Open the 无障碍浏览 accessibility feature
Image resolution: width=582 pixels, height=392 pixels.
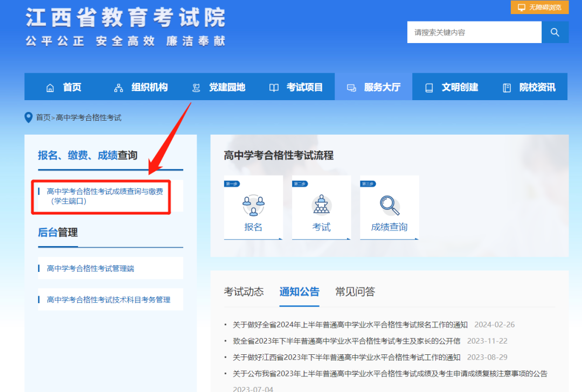click(x=539, y=8)
